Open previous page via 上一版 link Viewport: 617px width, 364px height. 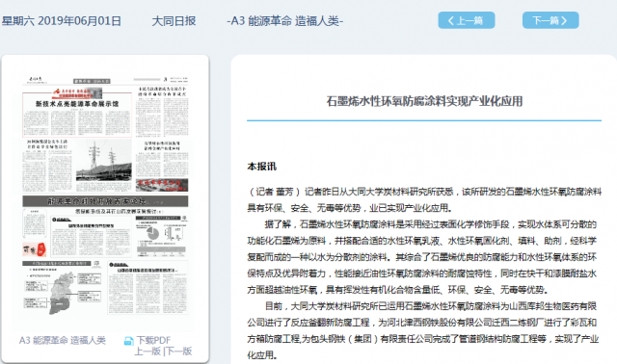(x=148, y=351)
